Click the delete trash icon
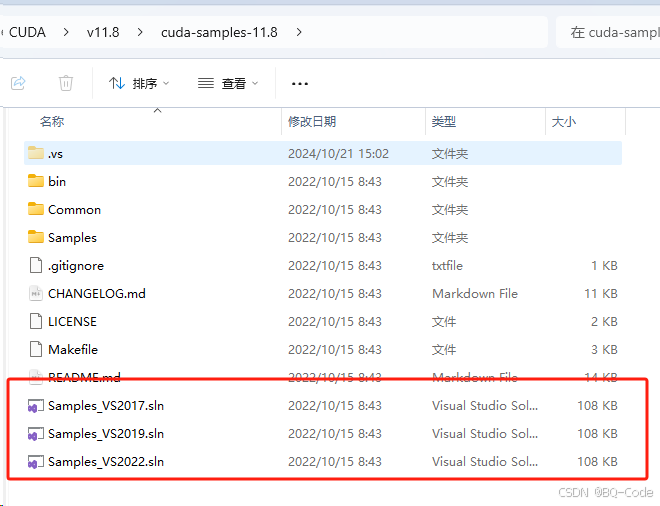The height and width of the screenshot is (506, 660). tap(66, 83)
